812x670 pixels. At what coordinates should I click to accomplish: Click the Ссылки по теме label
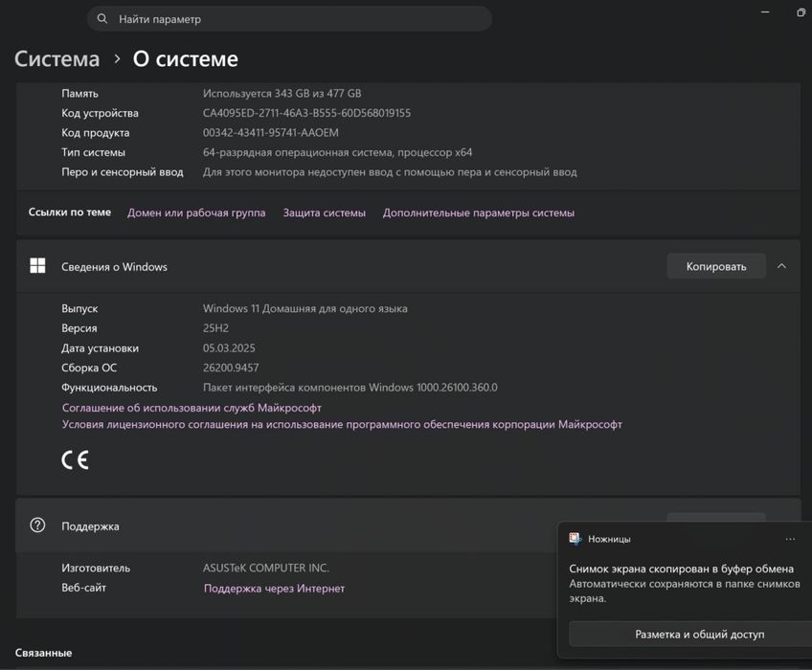69,212
